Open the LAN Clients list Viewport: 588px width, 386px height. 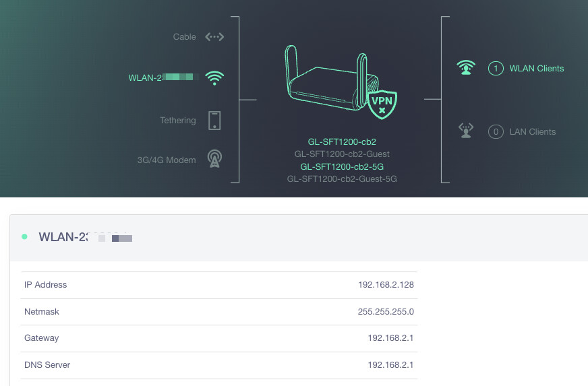[532, 132]
